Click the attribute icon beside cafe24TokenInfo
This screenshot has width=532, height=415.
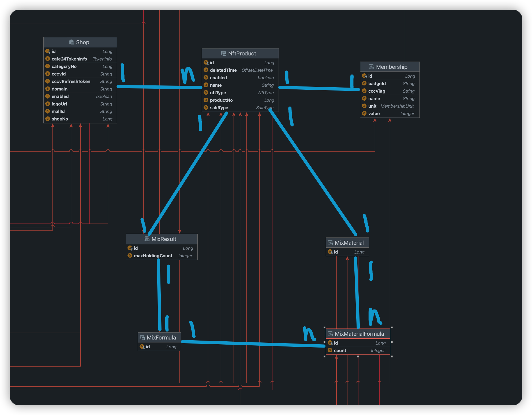click(x=48, y=59)
